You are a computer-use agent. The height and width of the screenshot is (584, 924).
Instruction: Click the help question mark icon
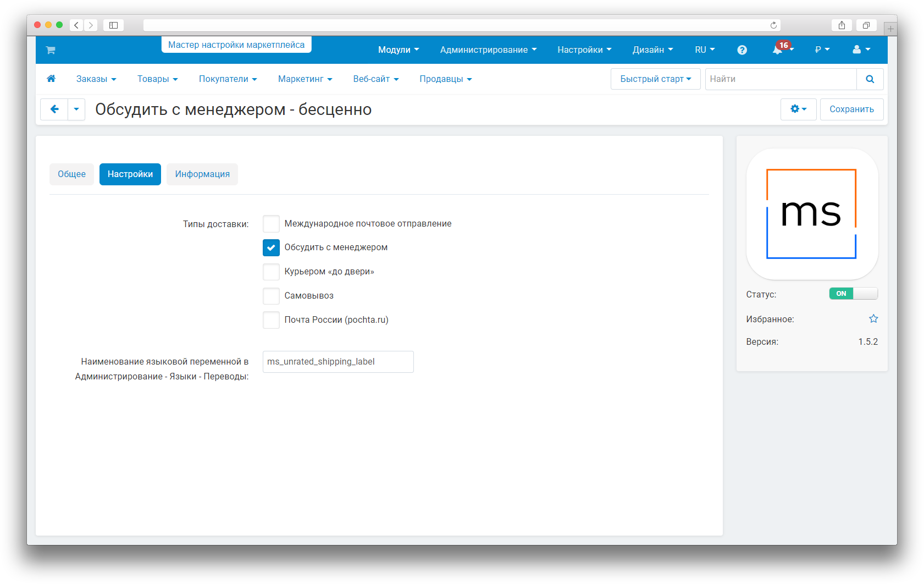tap(742, 50)
